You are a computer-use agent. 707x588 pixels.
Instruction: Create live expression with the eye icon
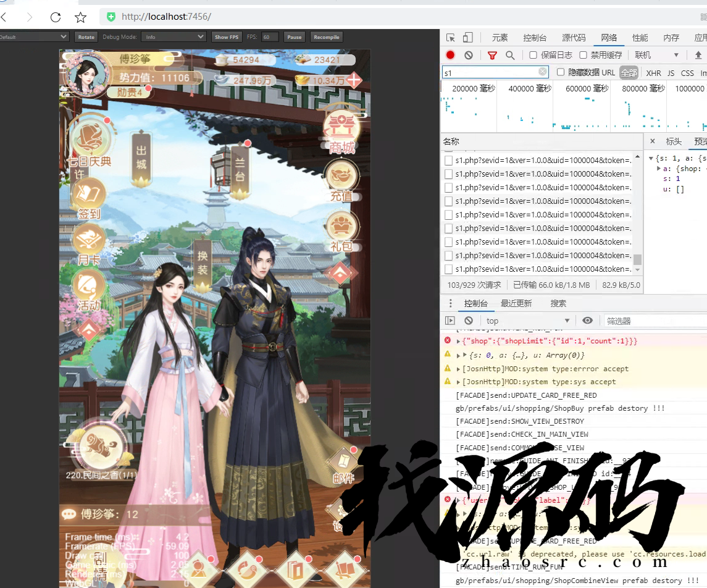click(x=587, y=320)
